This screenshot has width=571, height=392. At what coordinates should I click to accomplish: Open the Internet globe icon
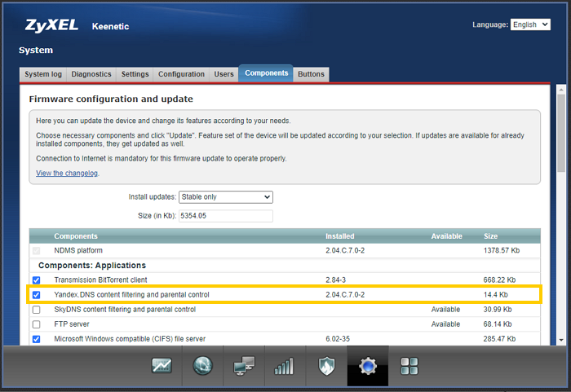tap(202, 367)
